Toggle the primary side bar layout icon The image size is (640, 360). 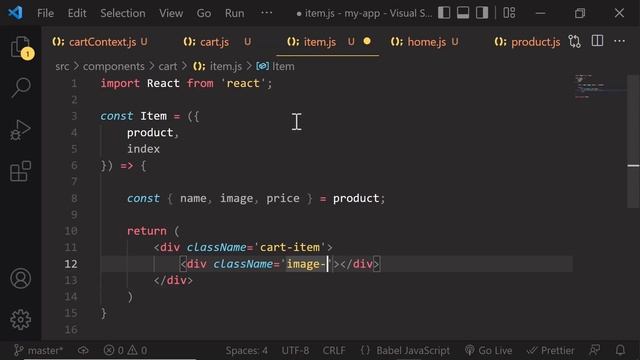click(x=444, y=13)
